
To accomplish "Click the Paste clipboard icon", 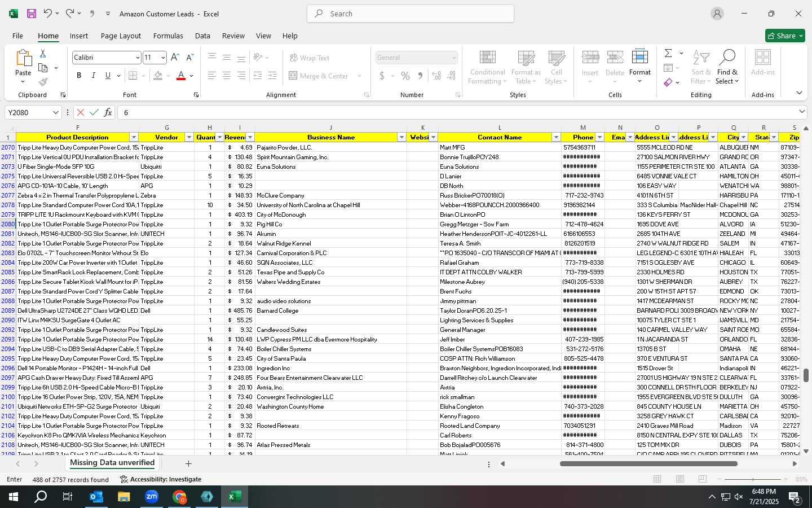I will [x=23, y=58].
